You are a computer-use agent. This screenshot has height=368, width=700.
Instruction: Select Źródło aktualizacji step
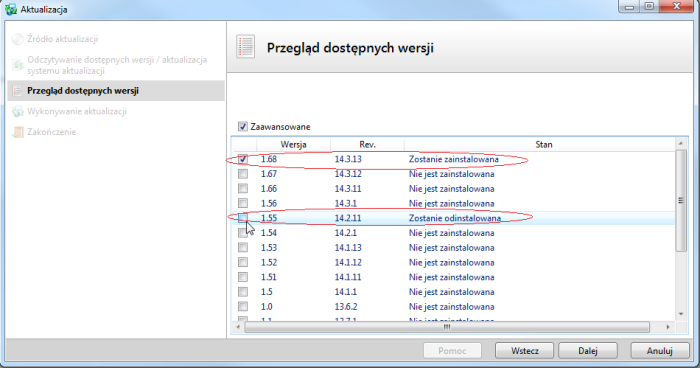point(62,39)
